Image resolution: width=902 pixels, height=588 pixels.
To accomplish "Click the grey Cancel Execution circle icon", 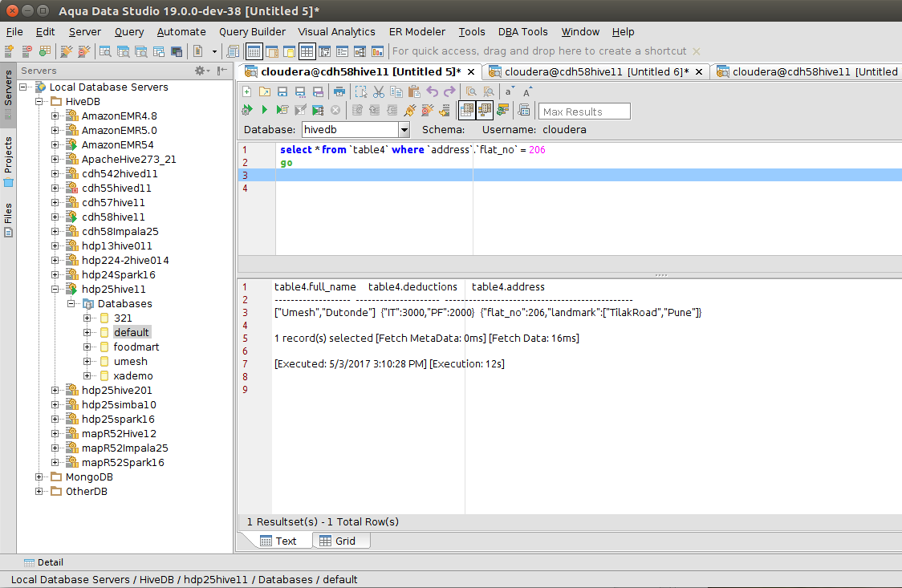I will pyautogui.click(x=335, y=110).
